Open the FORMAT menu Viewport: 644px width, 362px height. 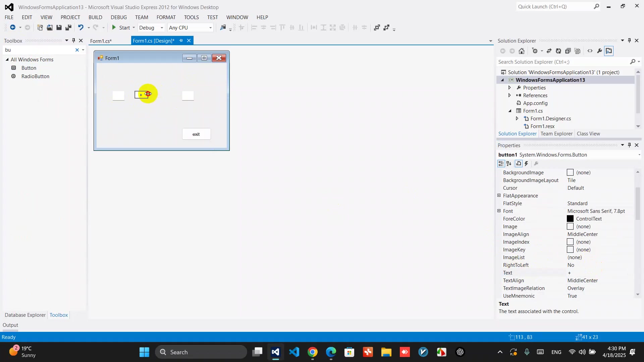[x=166, y=17]
